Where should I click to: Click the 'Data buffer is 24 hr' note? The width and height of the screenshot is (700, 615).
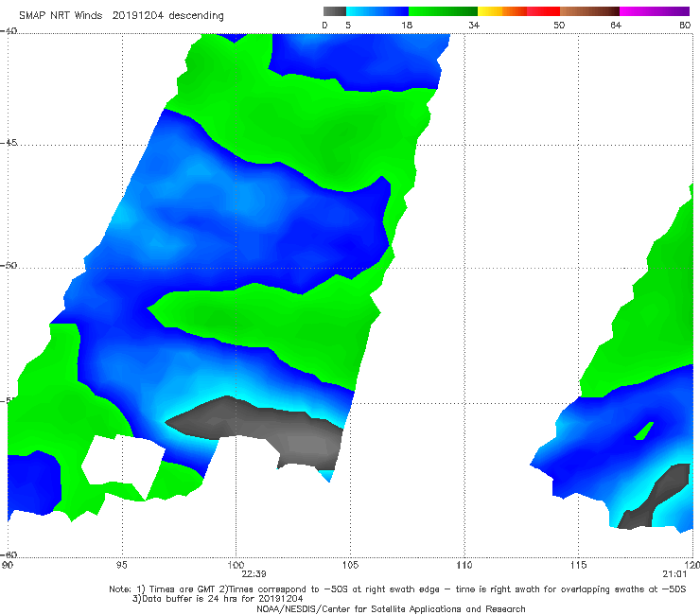click(218, 599)
